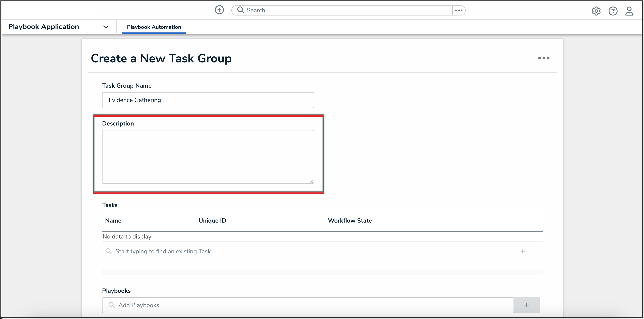644x319 pixels.
Task: Click inside the Description text area
Action: point(207,157)
